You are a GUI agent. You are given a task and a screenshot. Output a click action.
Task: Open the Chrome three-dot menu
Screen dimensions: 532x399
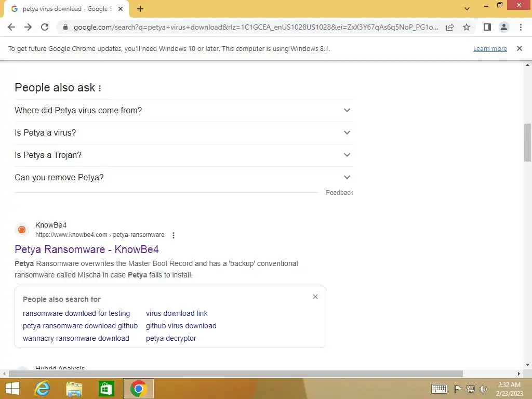[521, 27]
